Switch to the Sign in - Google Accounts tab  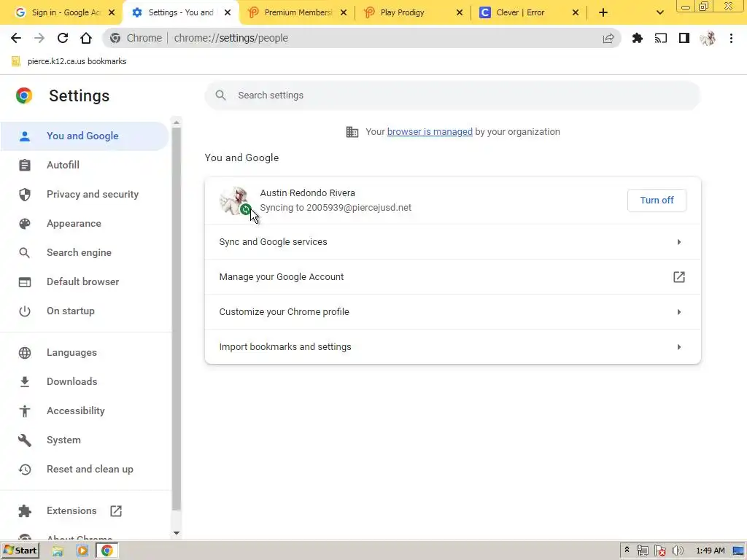pos(60,12)
